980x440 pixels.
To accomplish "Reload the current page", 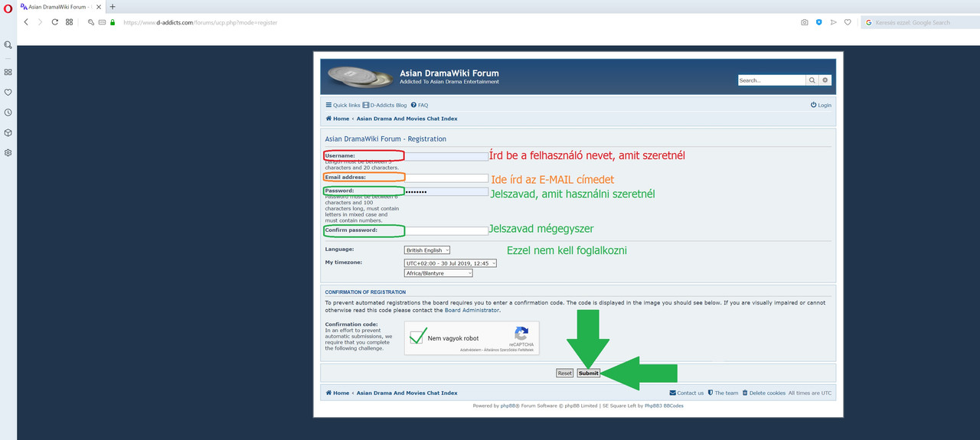I will [x=54, y=22].
